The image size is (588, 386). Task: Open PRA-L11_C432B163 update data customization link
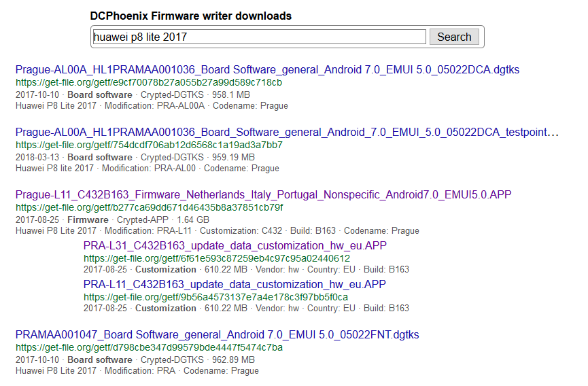pos(235,285)
